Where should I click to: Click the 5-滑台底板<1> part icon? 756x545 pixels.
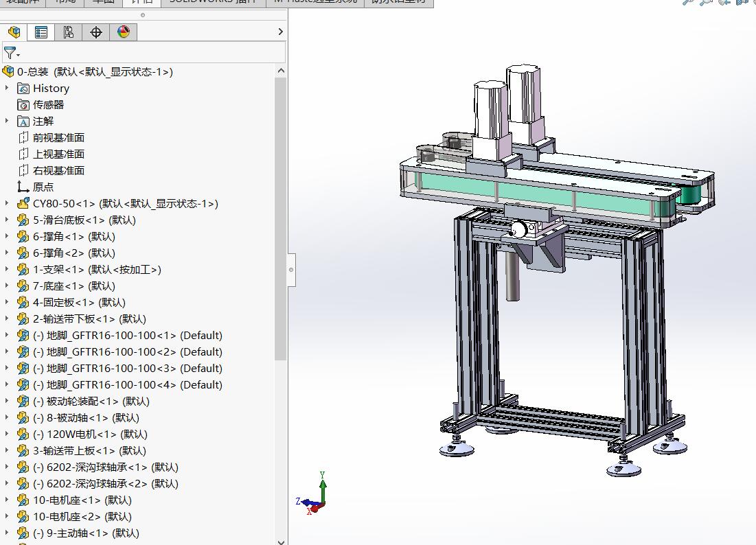click(23, 220)
